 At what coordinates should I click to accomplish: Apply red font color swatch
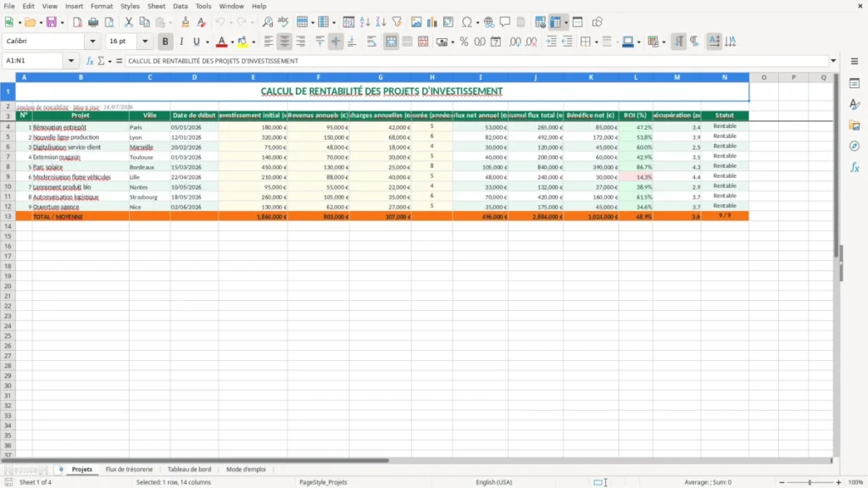click(221, 42)
